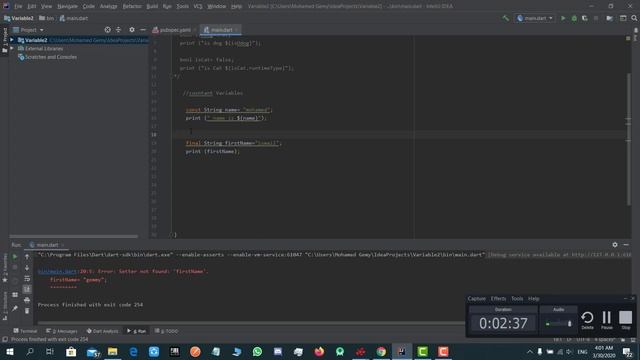Image resolution: width=640 pixels, height=360 pixels.
Task: Toggle tool window bars icon in status bar corner
Action: [x=4, y=339]
